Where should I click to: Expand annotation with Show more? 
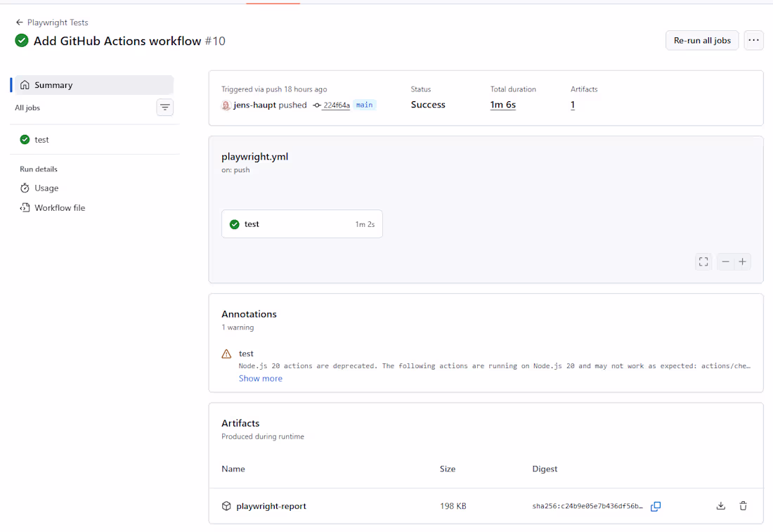[x=261, y=378]
